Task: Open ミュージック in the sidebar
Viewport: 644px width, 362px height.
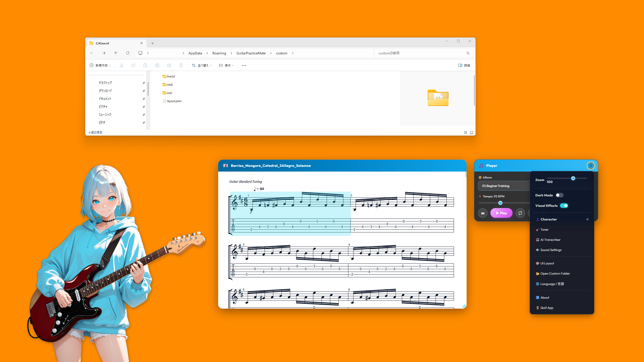Action: click(105, 114)
